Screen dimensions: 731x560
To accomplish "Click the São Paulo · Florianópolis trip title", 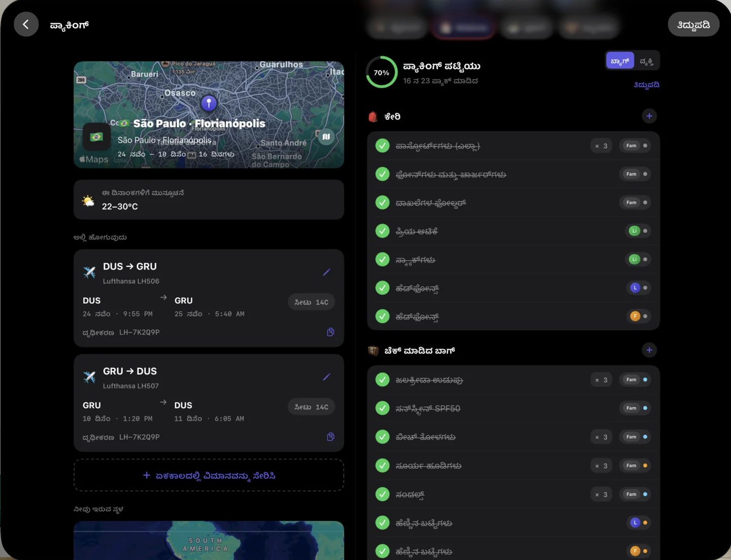I will (199, 123).
